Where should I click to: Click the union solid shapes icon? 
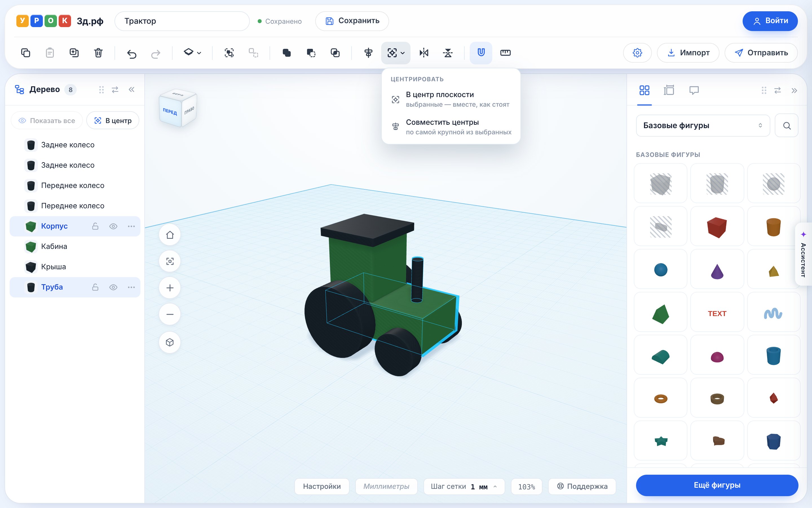click(286, 53)
